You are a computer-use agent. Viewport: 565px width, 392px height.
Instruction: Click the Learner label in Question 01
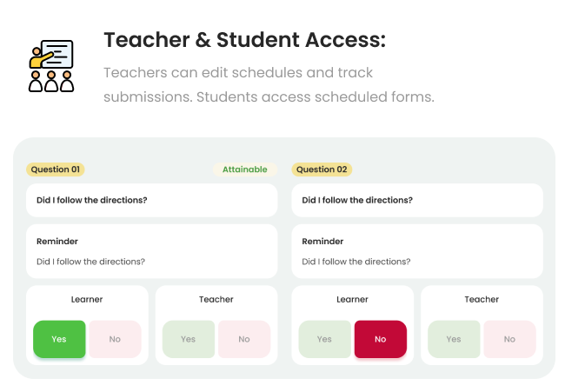tap(87, 300)
